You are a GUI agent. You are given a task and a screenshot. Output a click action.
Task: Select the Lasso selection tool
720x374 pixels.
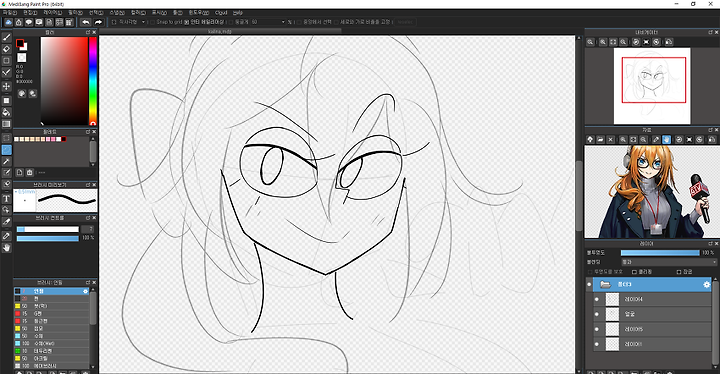pyautogui.click(x=6, y=150)
